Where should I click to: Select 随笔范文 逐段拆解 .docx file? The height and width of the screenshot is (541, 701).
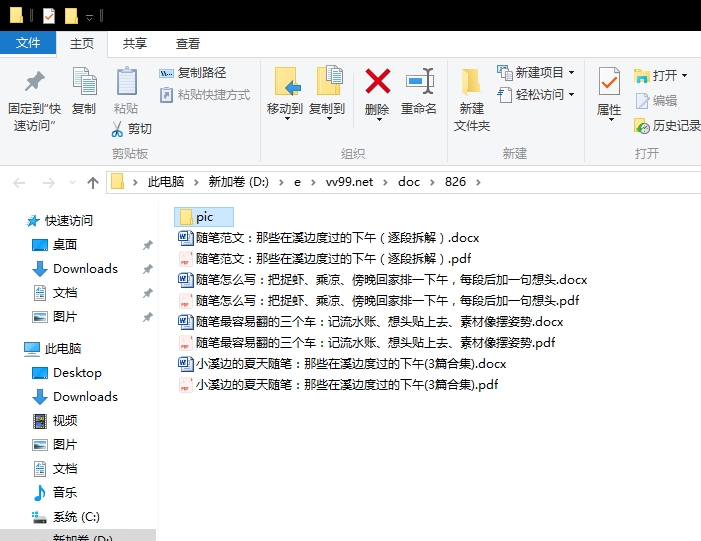(x=329, y=238)
